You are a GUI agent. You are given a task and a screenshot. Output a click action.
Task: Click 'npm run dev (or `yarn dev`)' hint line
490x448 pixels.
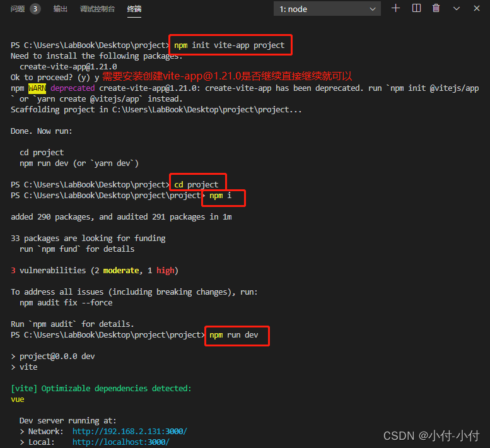pyautogui.click(x=79, y=163)
